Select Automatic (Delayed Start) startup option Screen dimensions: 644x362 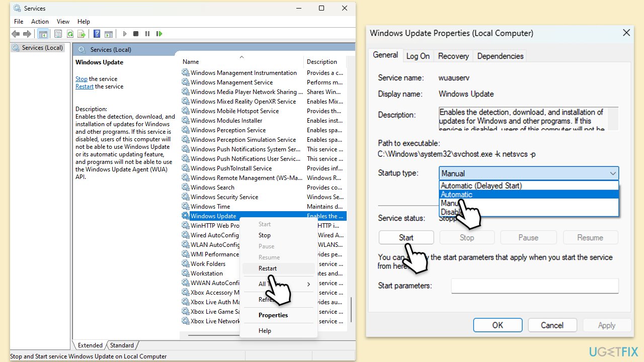click(529, 186)
